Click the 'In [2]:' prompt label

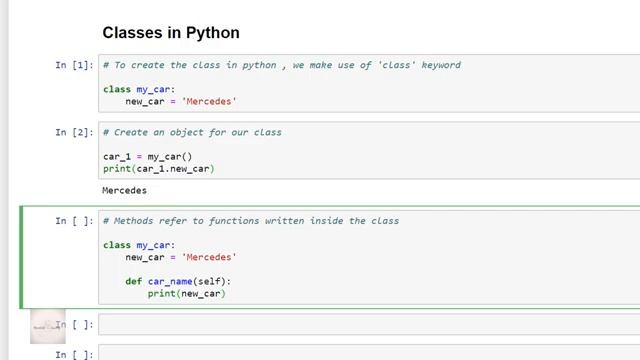click(74, 133)
